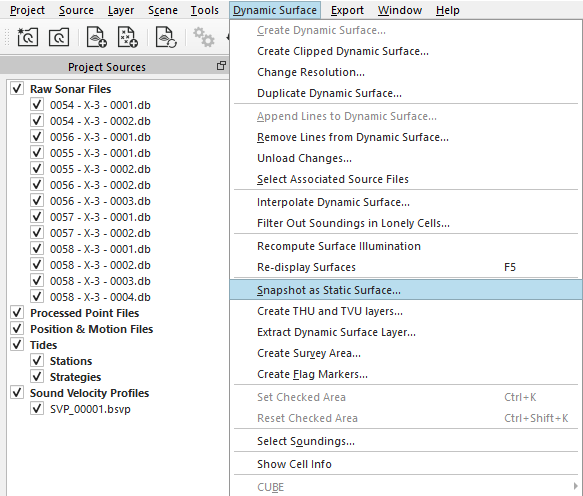Viewport: 583px width, 496px height.
Task: Select the Sound Velocity Profiles node
Action: pos(90,393)
